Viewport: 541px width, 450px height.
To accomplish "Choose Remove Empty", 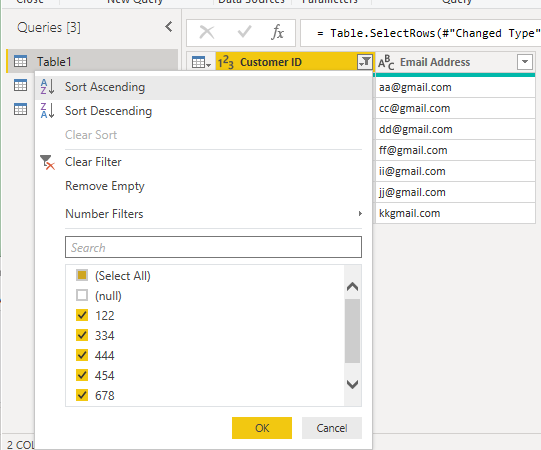I will 204,186.
